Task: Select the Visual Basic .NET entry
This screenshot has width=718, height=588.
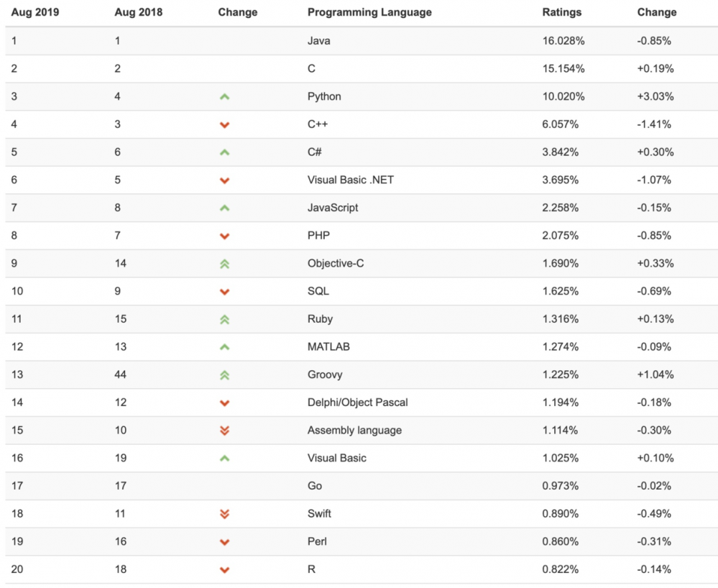Action: (351, 180)
